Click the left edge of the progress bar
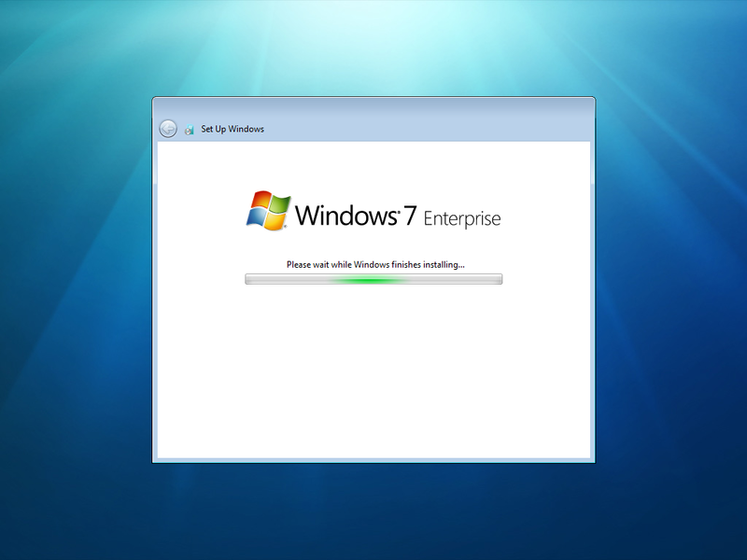Screen dimensions: 747x560 point(247,278)
